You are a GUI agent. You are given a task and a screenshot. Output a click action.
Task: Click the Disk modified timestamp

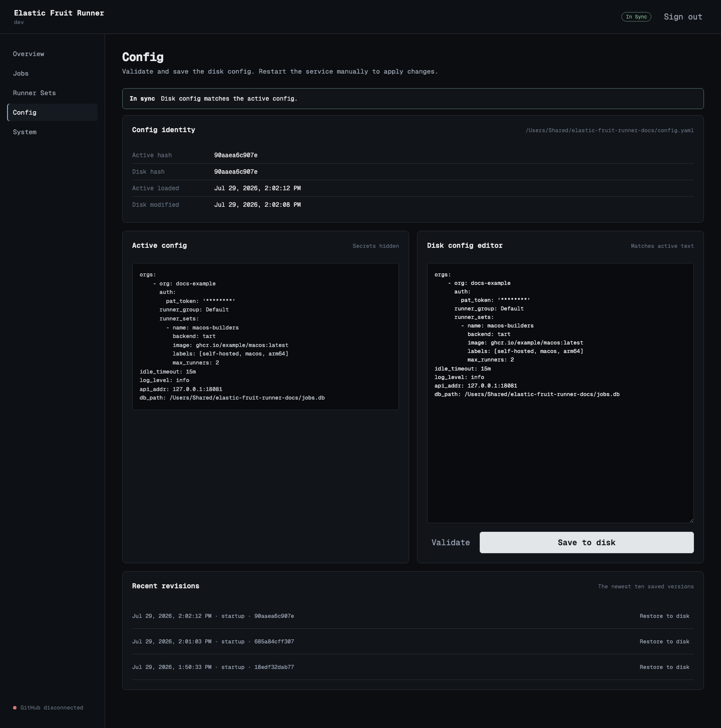(257, 205)
